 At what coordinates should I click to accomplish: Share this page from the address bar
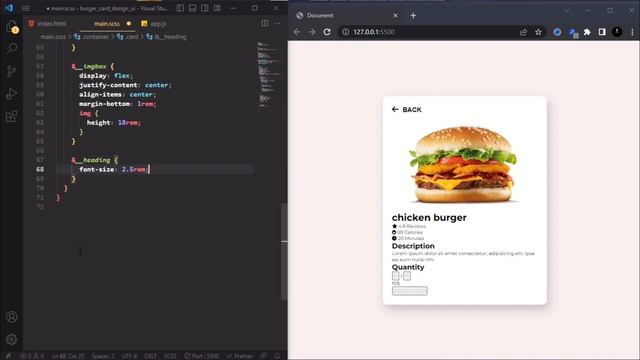[x=523, y=32]
